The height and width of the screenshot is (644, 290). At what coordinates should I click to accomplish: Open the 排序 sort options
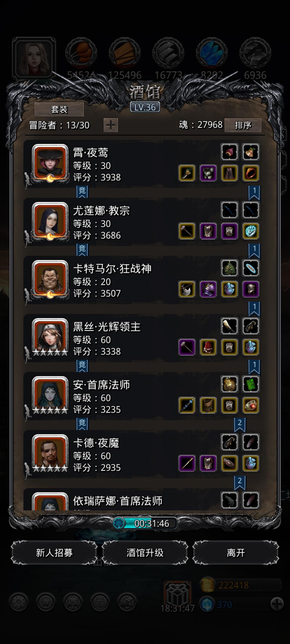point(243,125)
